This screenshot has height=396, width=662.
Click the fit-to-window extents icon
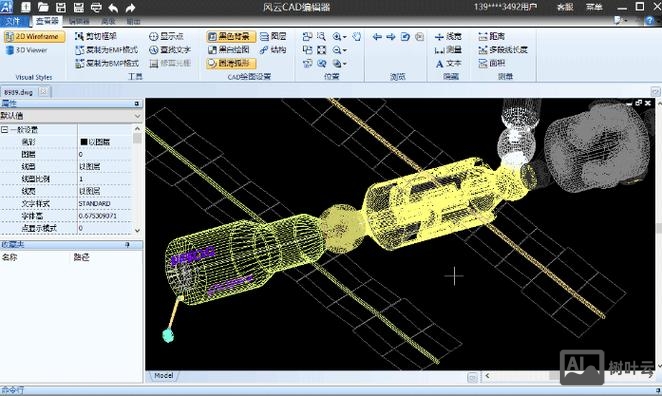(321, 50)
